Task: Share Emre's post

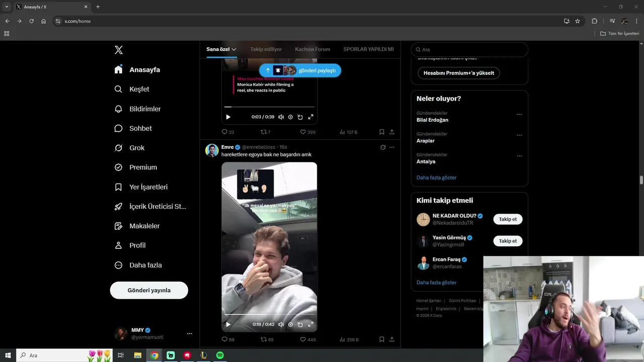Action: pos(392,339)
